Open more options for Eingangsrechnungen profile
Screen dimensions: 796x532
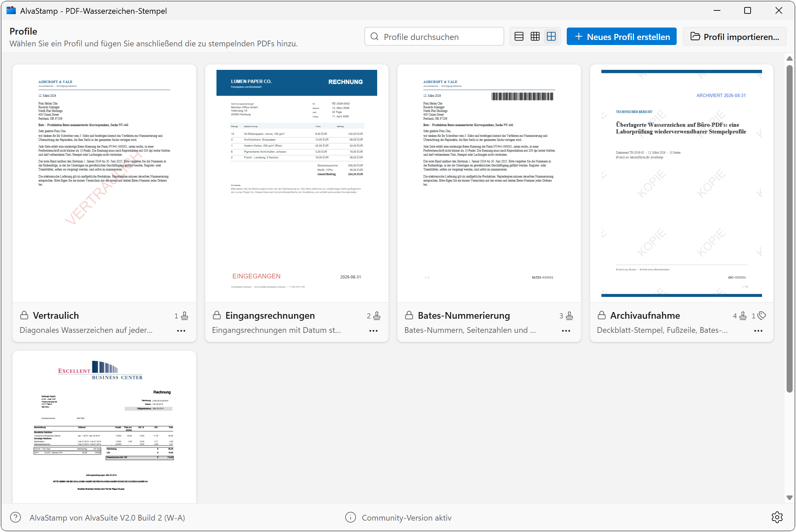373,331
